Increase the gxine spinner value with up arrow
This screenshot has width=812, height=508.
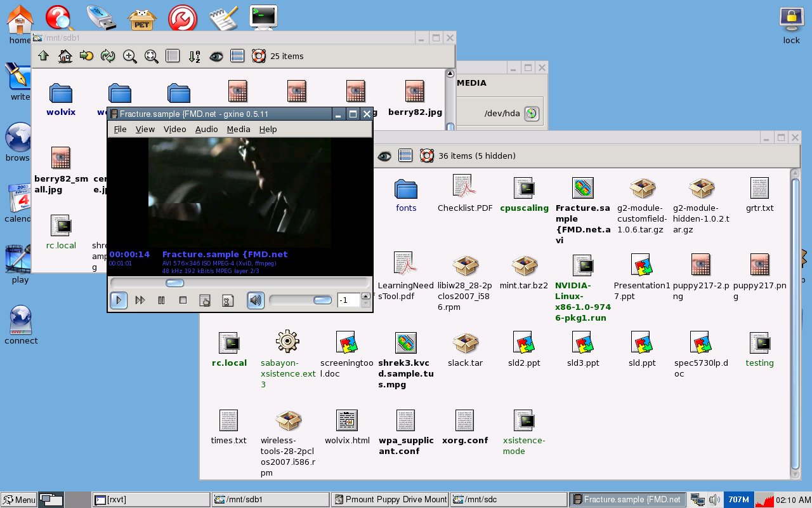(x=365, y=297)
